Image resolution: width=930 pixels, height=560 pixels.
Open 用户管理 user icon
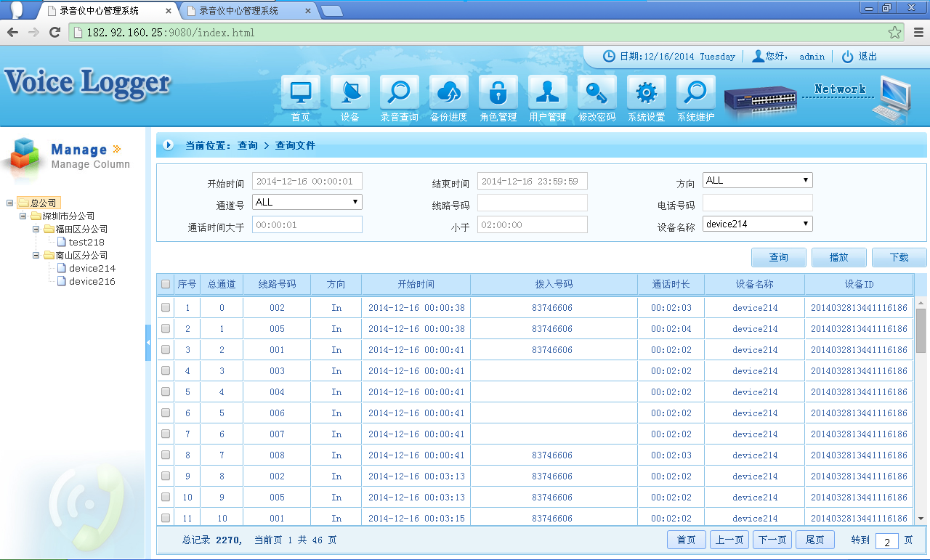(547, 94)
